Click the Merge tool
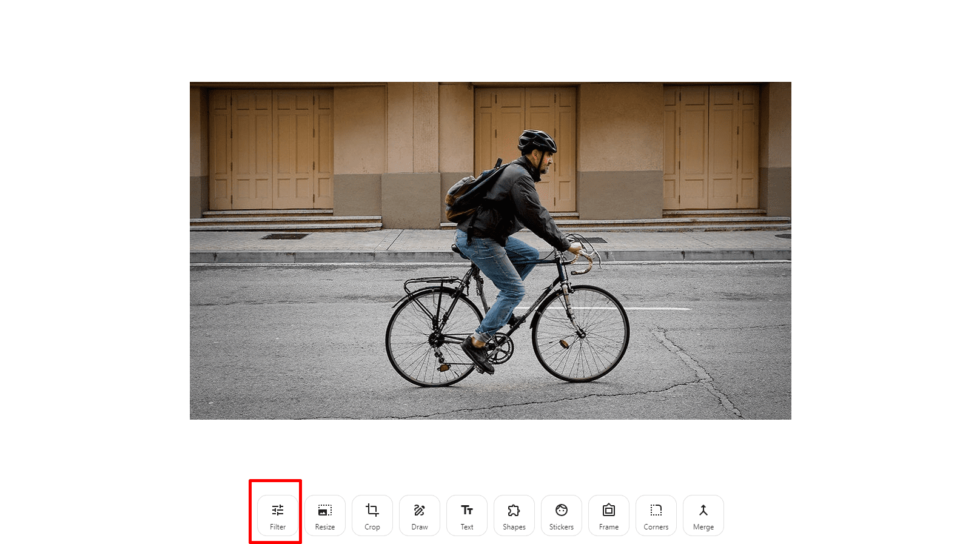 (x=703, y=515)
